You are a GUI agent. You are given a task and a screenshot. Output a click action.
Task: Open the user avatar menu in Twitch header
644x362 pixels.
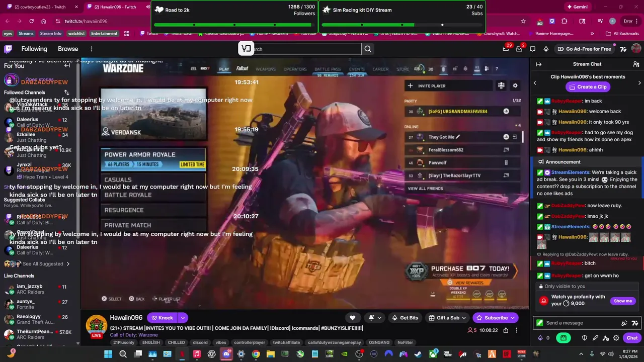point(636,49)
